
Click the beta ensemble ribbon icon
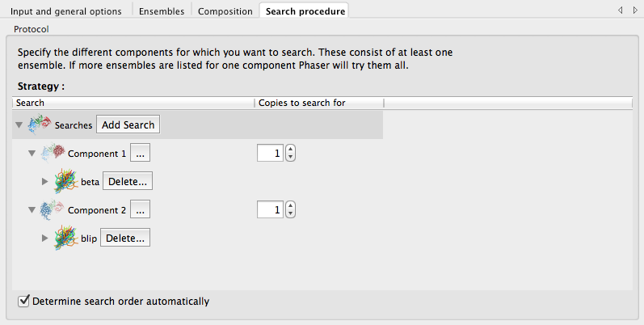pos(65,182)
